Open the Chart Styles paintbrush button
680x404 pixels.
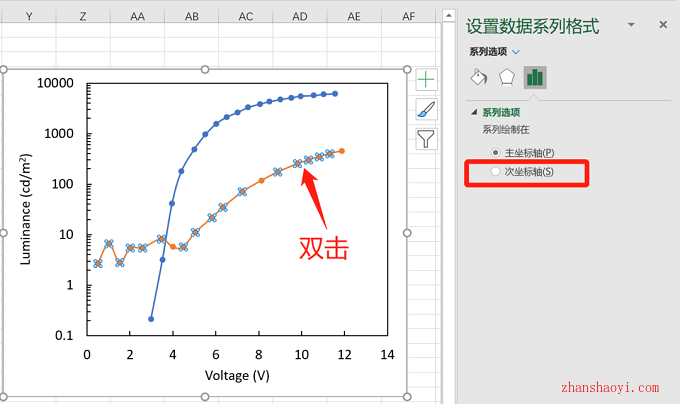click(426, 109)
